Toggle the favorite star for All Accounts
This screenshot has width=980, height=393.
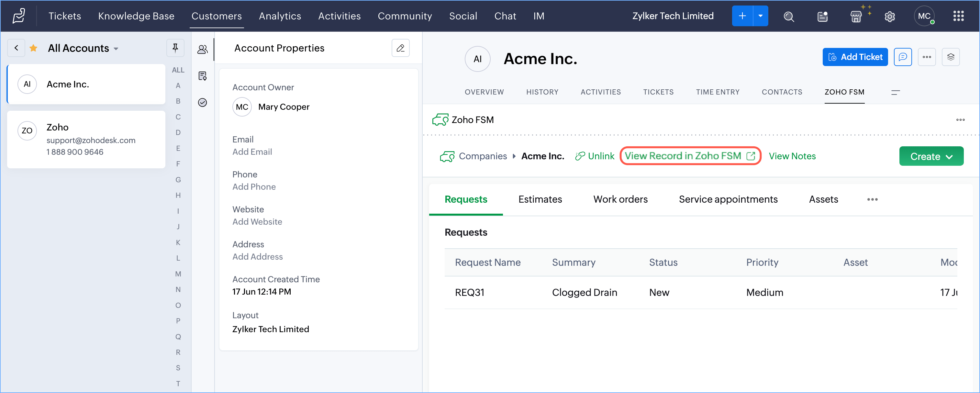33,48
